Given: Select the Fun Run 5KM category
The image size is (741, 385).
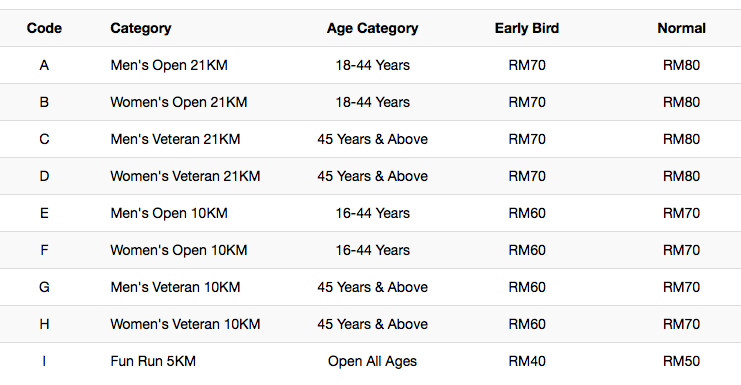Looking at the screenshot, I should pos(153,361).
